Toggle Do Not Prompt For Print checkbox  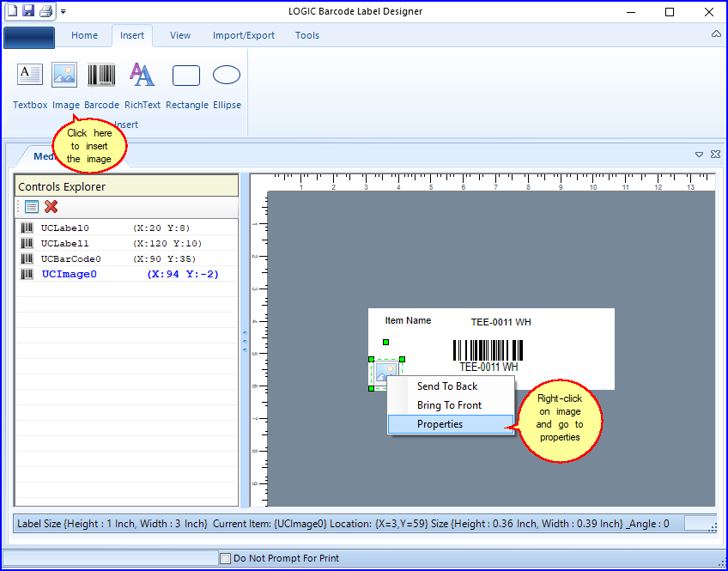coord(225,558)
